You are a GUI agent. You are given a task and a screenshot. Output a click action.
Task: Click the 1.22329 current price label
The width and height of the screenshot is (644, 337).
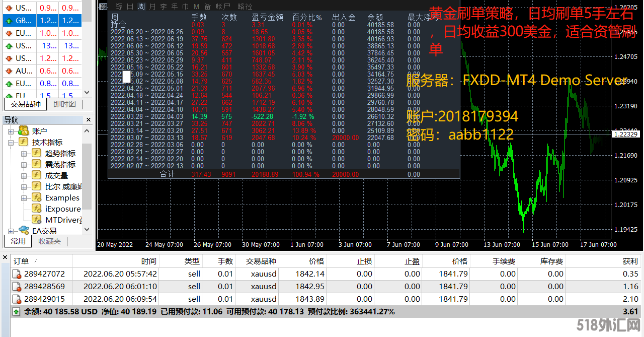[626, 134]
